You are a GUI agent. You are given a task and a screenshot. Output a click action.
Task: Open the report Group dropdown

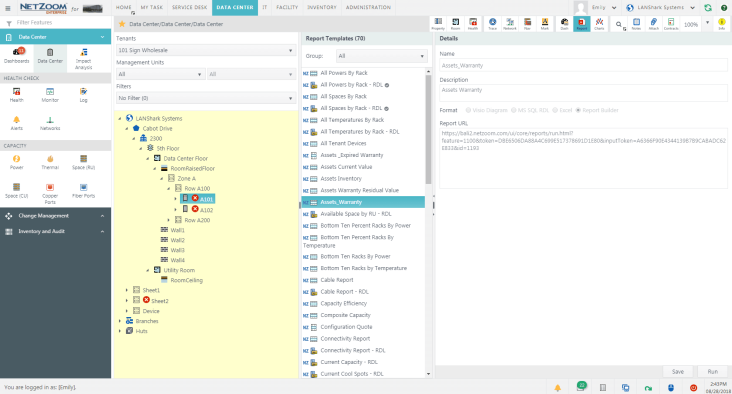click(381, 56)
